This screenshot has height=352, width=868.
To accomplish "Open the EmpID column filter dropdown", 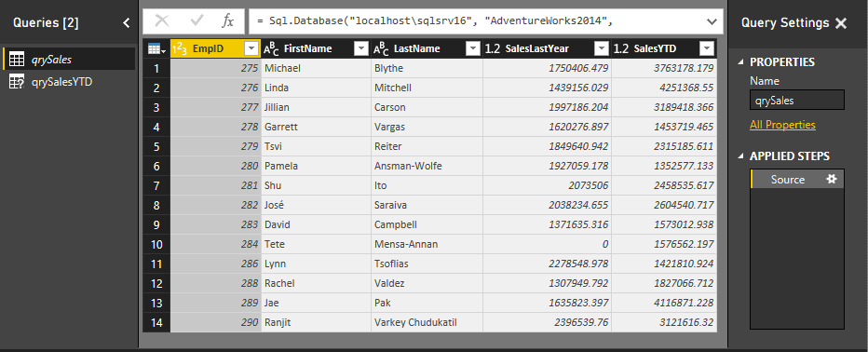I will [x=251, y=48].
